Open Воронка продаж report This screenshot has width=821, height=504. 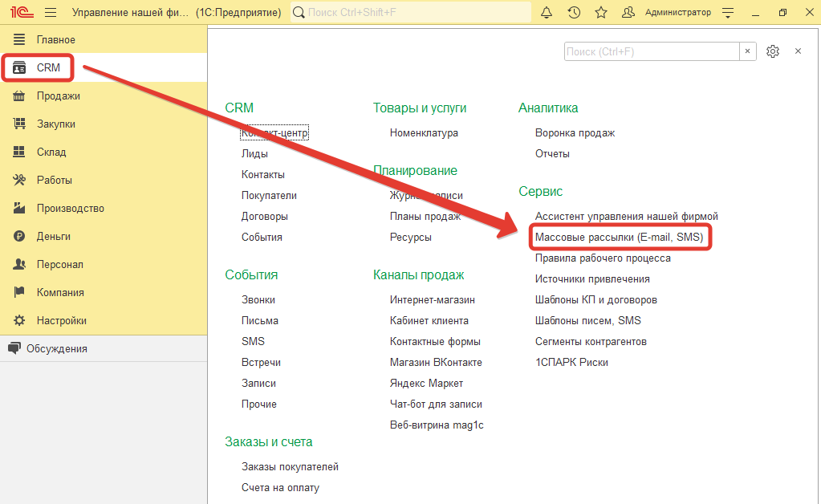pos(575,133)
